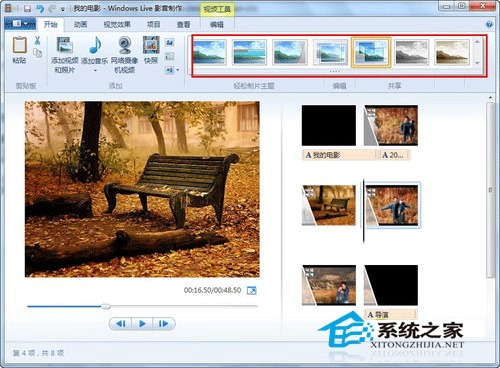
Task: Click Add videos and photos icon
Action: point(65,45)
